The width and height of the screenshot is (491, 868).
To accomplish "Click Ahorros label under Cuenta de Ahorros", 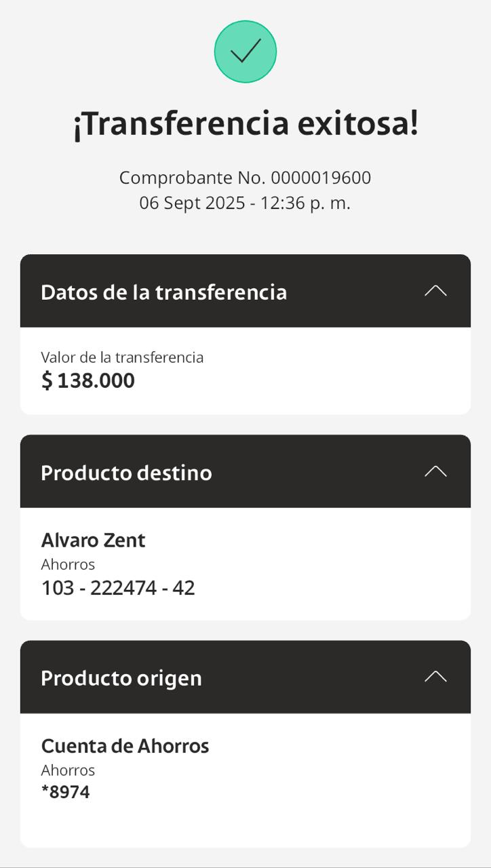I will [x=68, y=770].
